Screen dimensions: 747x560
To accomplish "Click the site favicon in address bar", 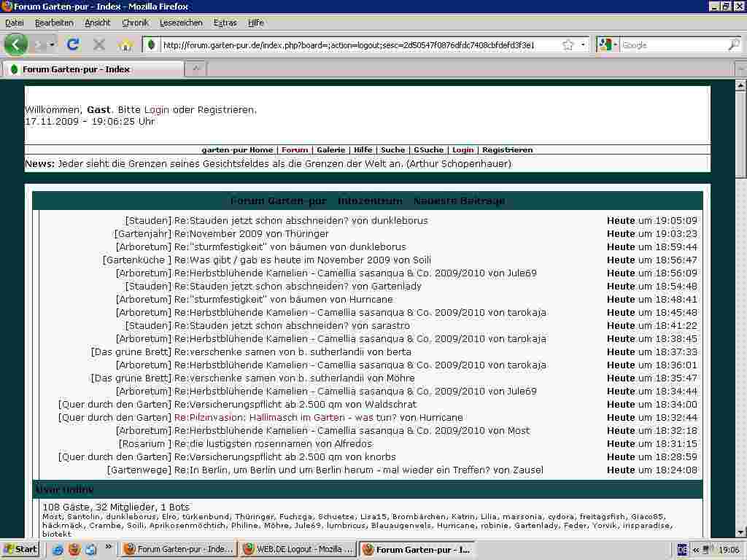I will point(151,45).
